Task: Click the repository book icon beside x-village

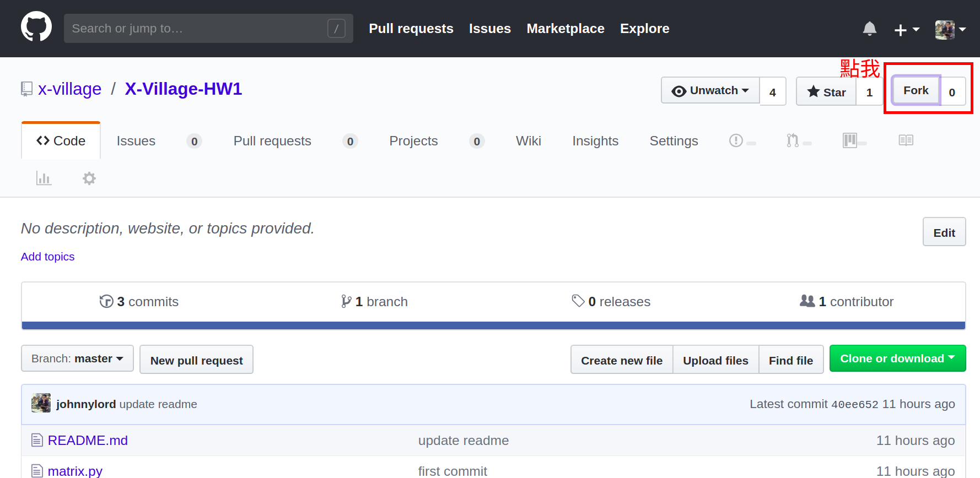Action: [x=26, y=89]
